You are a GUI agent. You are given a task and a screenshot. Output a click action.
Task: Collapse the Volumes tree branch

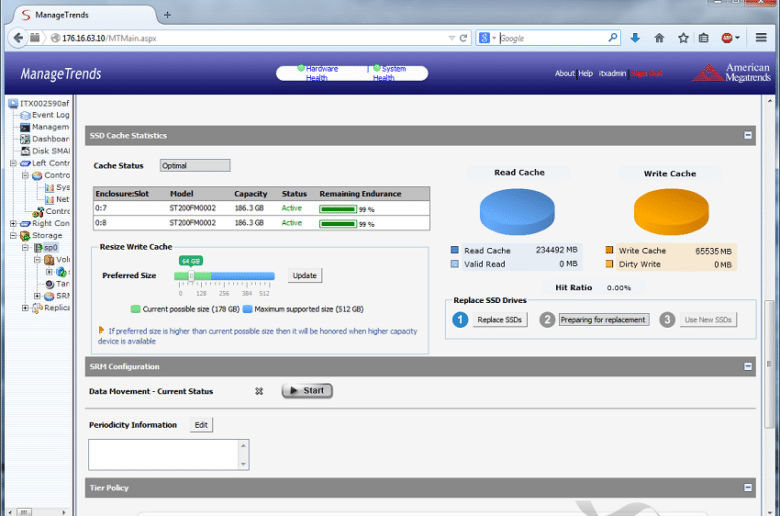pos(37,260)
